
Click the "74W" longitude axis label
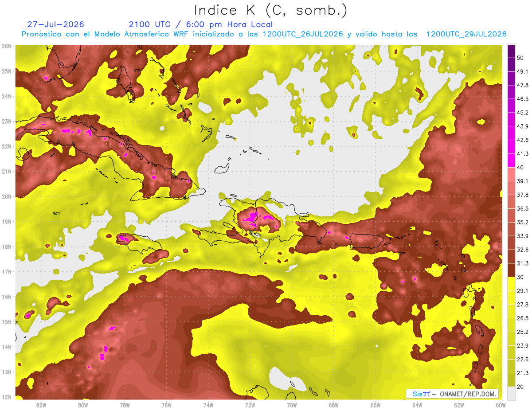coord(208,405)
